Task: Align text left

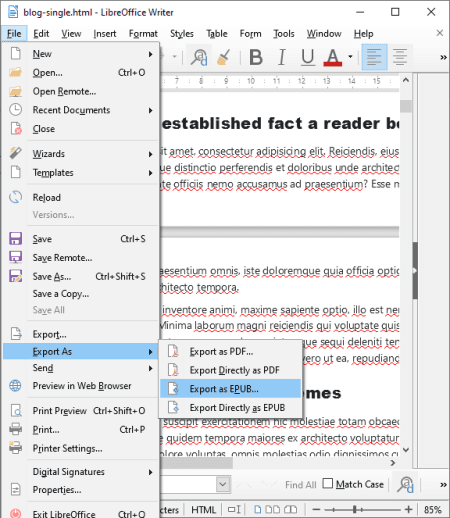Action: pos(374,57)
